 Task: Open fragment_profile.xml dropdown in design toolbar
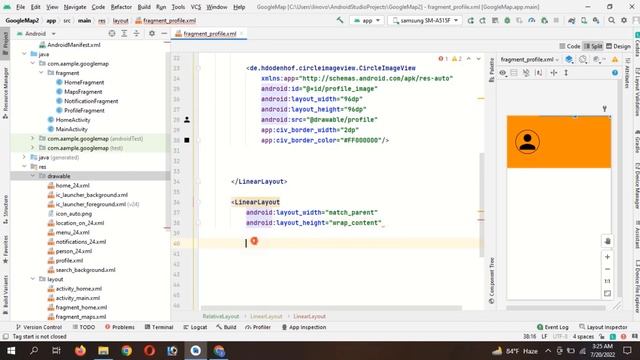[x=529, y=60]
